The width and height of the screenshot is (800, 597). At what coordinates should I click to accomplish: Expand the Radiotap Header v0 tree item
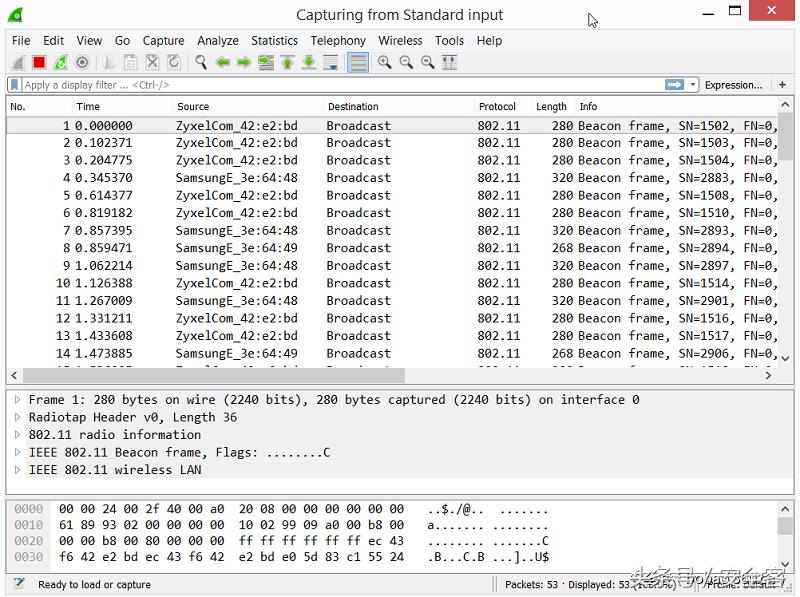18,417
